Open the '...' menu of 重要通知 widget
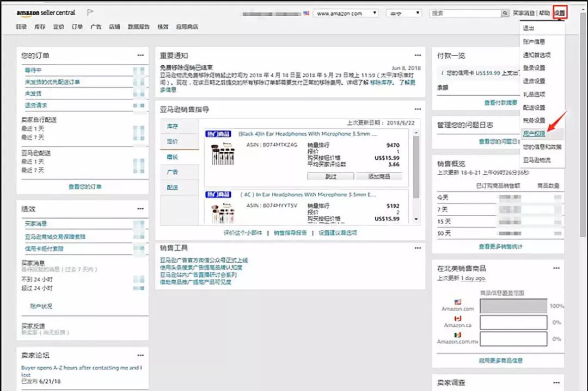Image resolution: width=588 pixels, height=391 pixels. 418,55
